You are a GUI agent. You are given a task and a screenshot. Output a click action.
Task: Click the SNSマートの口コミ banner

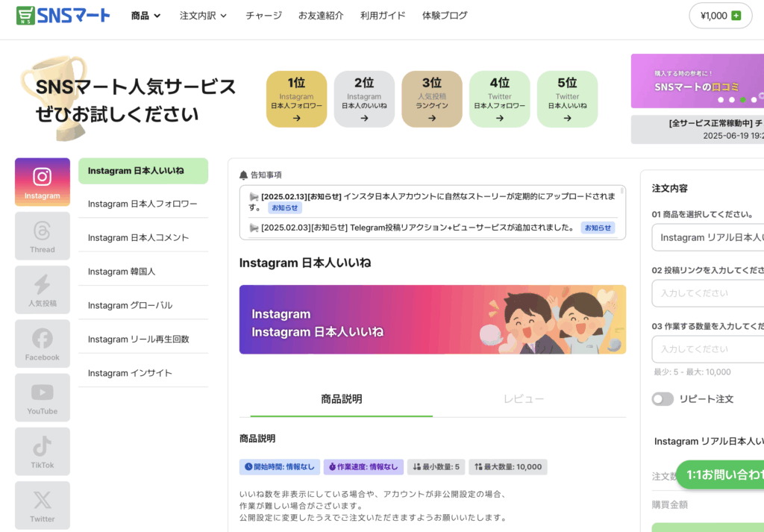pos(698,81)
